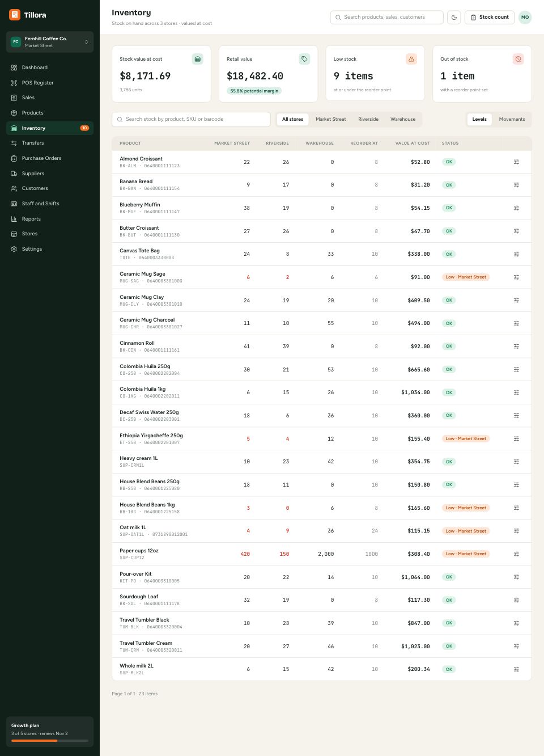Open adjust options for Oat milk 1L row
544x756 pixels.
click(516, 531)
